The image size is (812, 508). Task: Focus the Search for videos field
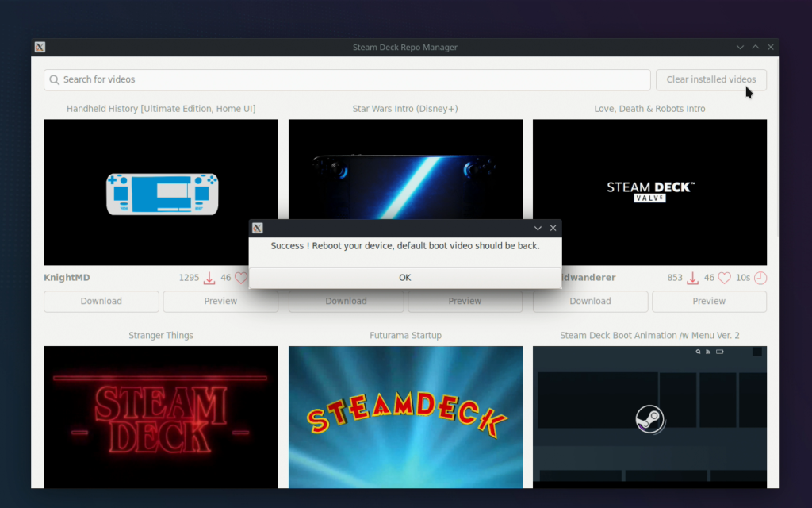[x=347, y=79]
